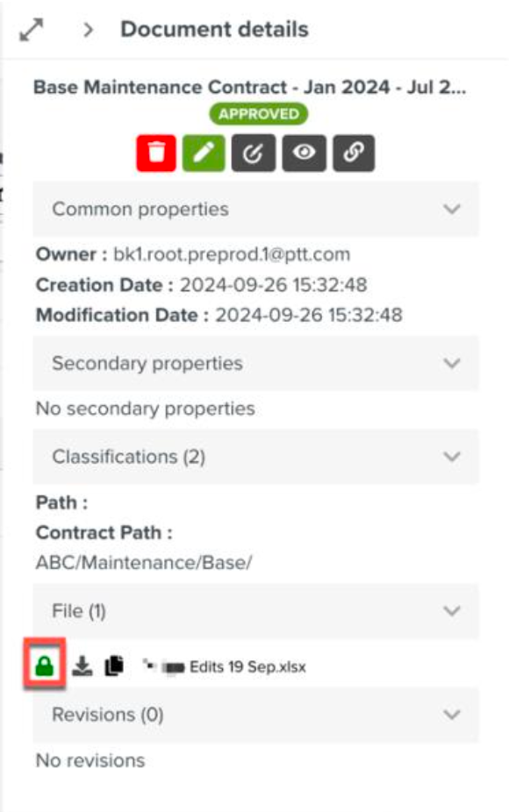This screenshot has width=509, height=812.
Task: Collapse the File (1) section chevron
Action: click(452, 611)
